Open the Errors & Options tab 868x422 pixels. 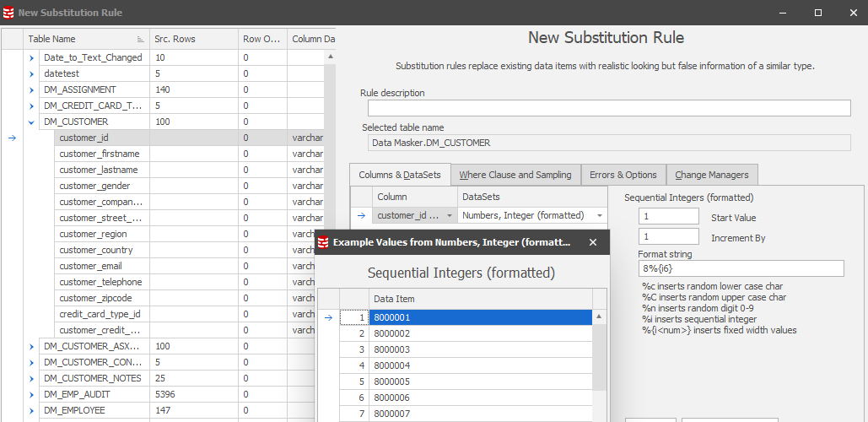coord(623,175)
